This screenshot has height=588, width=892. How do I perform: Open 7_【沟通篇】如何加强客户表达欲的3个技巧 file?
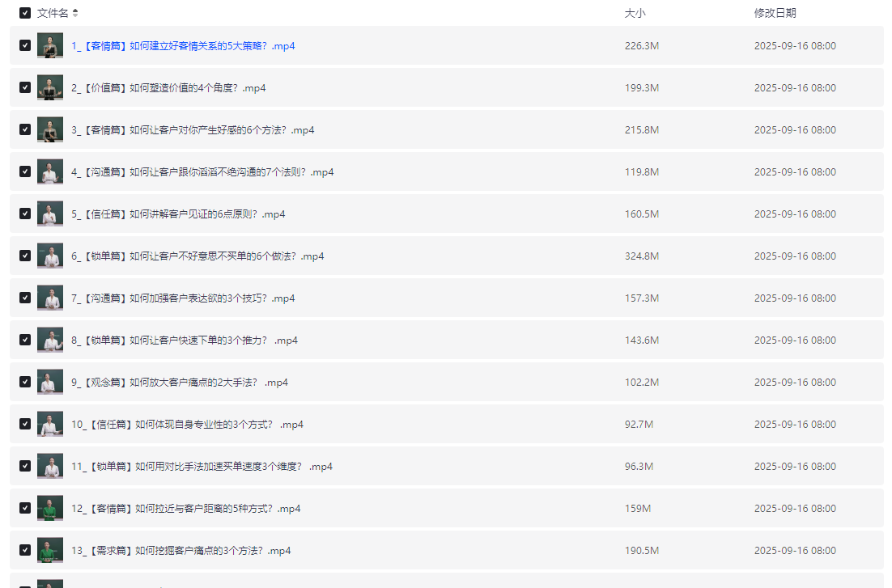click(183, 298)
